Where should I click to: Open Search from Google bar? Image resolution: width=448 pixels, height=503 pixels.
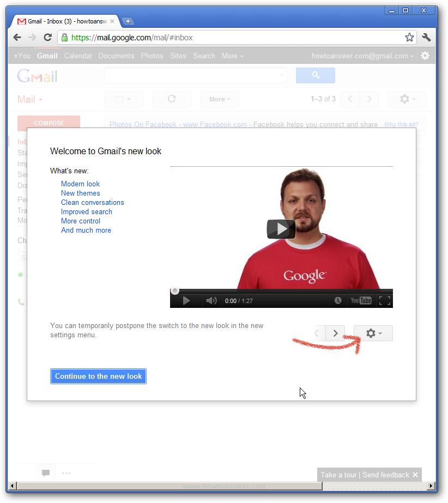(204, 56)
